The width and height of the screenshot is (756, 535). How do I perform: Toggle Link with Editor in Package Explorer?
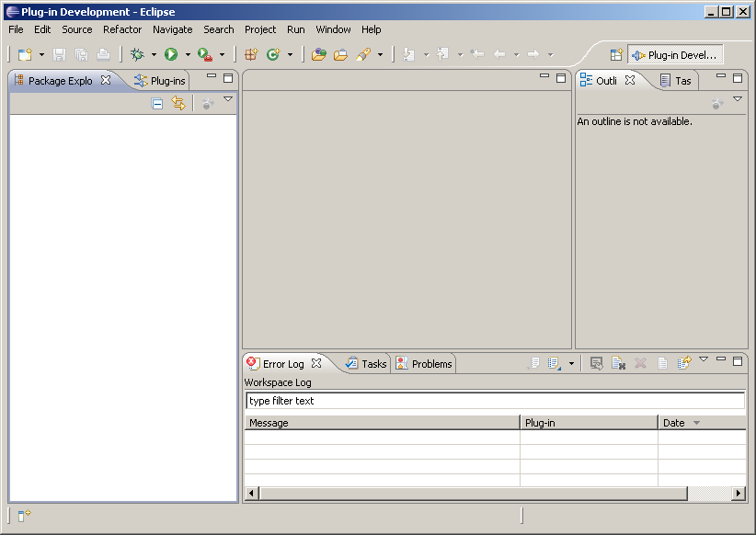click(178, 103)
